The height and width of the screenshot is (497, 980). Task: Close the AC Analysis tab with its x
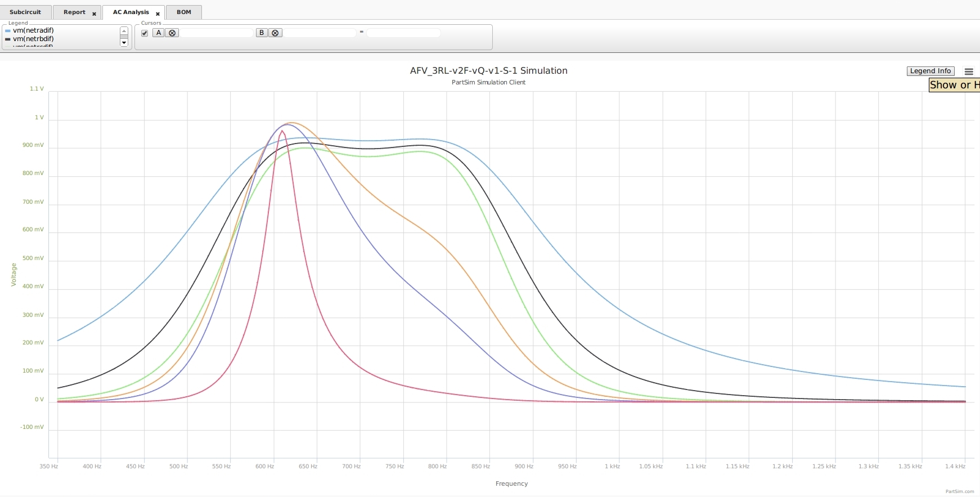click(x=158, y=14)
